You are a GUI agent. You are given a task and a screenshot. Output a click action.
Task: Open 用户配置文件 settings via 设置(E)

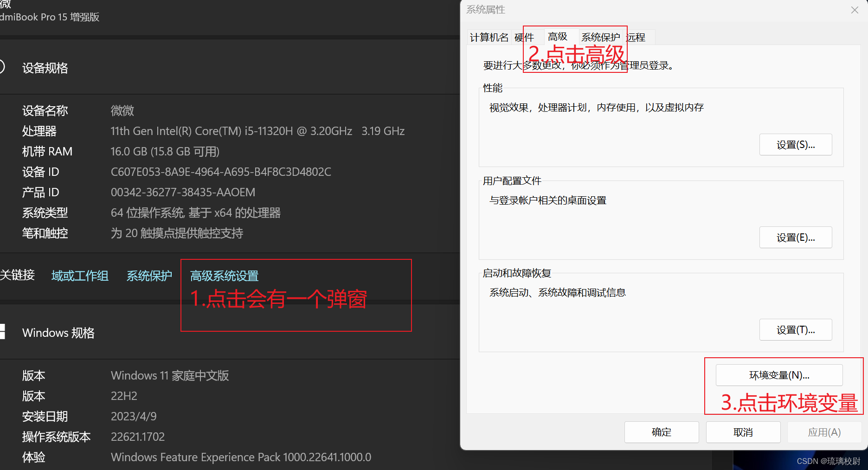click(x=795, y=237)
